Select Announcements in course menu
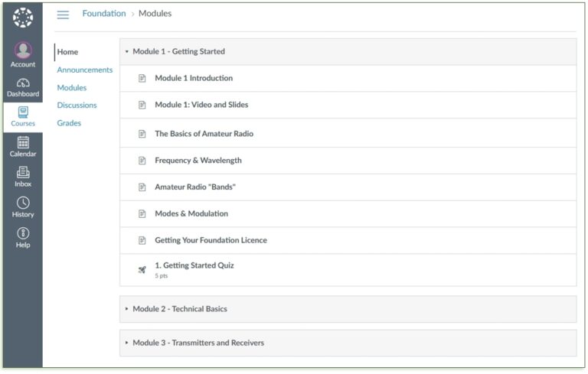The width and height of the screenshot is (588, 374). coord(84,70)
